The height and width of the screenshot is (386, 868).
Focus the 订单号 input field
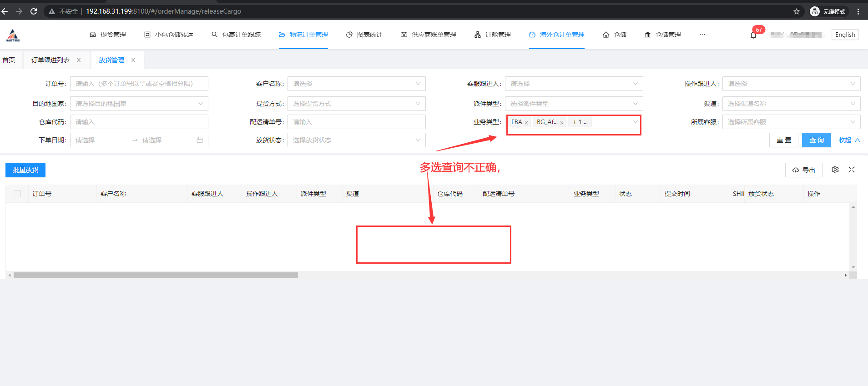pos(139,84)
